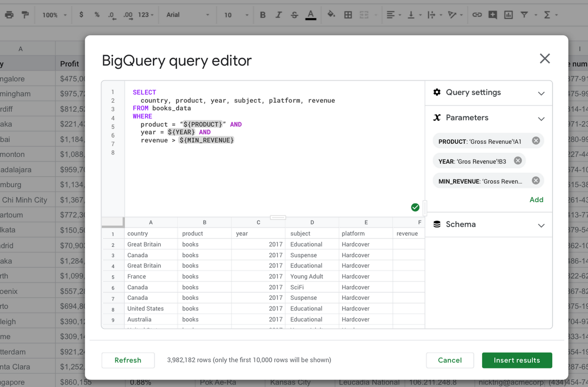This screenshot has height=387, width=588.
Task: Open the Arial font dropdown
Action: [x=188, y=15]
